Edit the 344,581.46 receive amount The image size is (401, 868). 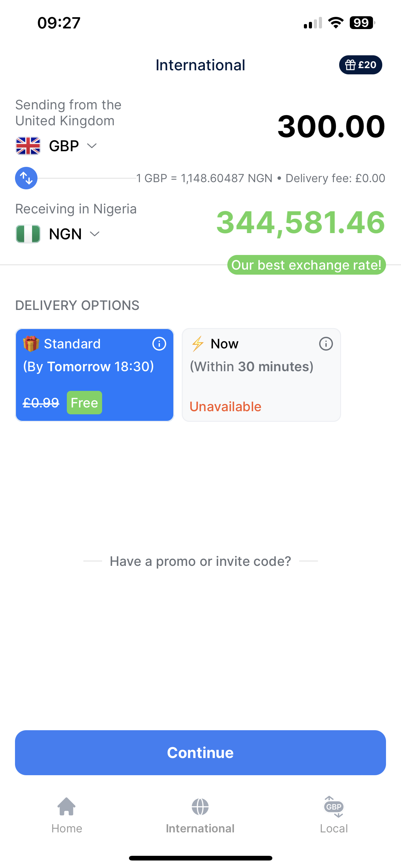coord(300,222)
